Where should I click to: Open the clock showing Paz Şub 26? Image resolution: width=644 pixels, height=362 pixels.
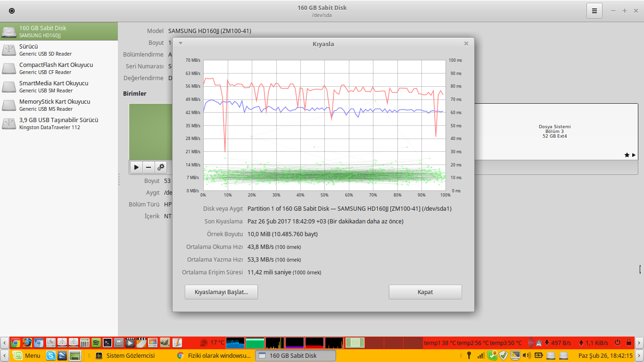point(605,355)
